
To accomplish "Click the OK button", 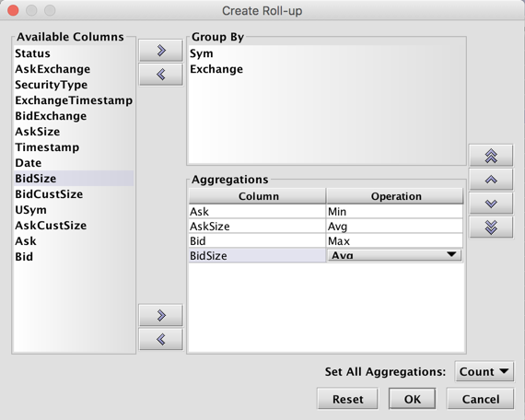I will (x=412, y=399).
